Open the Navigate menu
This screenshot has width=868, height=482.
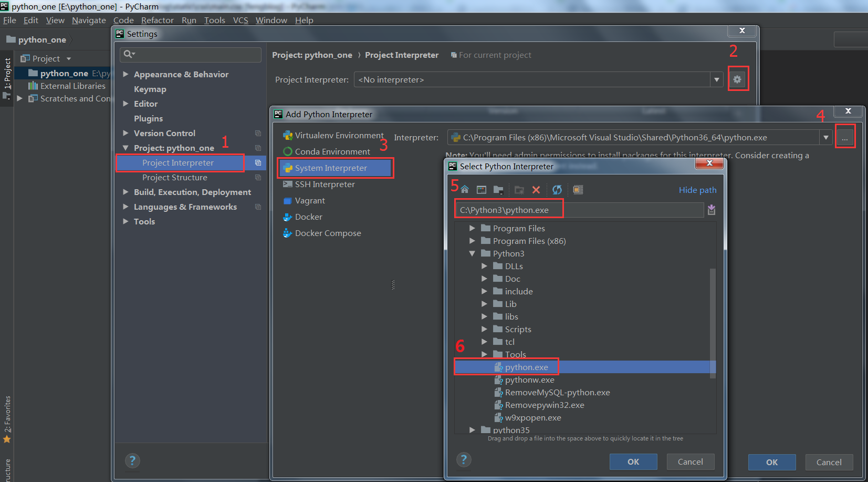[x=89, y=20]
